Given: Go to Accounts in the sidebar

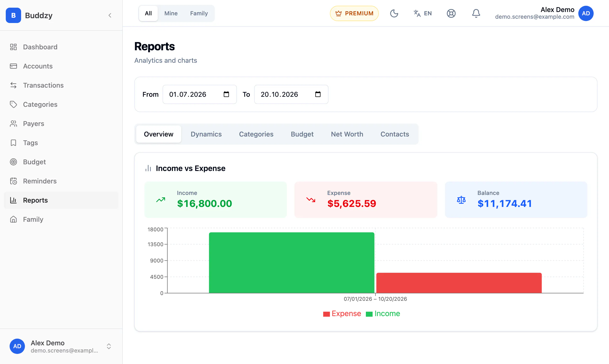Looking at the screenshot, I should pyautogui.click(x=61, y=66).
